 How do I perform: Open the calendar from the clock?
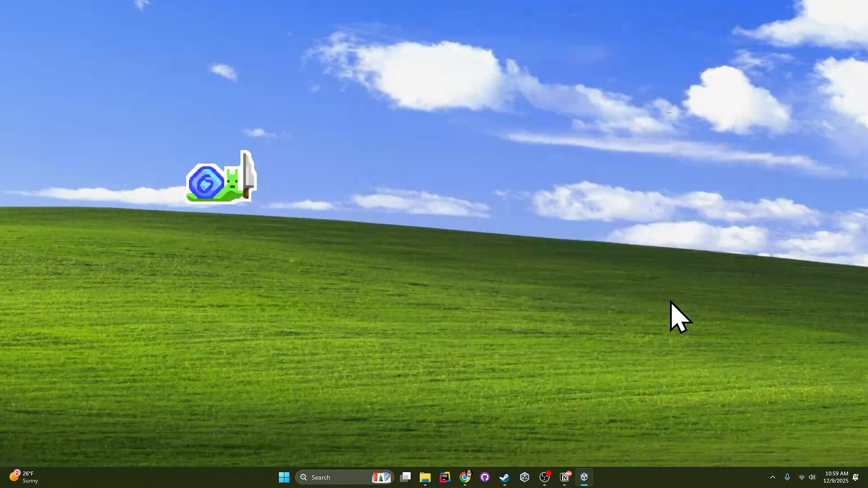[x=835, y=477]
